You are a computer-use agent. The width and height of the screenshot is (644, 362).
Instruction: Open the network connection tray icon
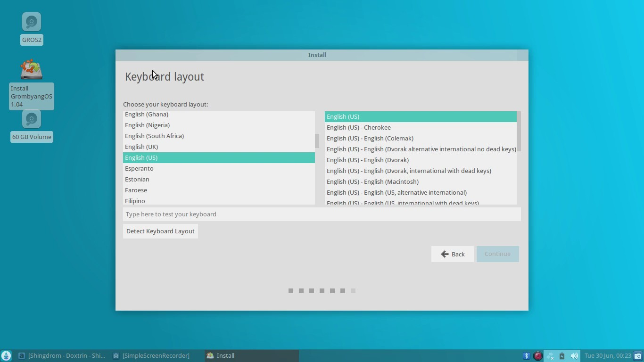(550, 356)
